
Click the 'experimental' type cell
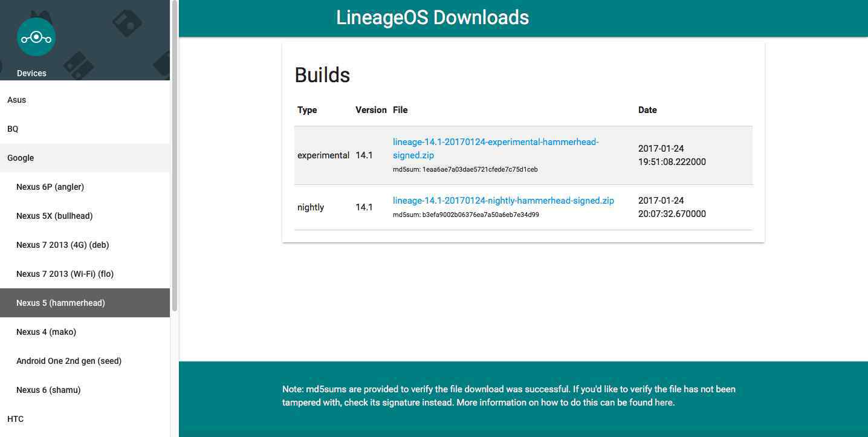coord(323,155)
